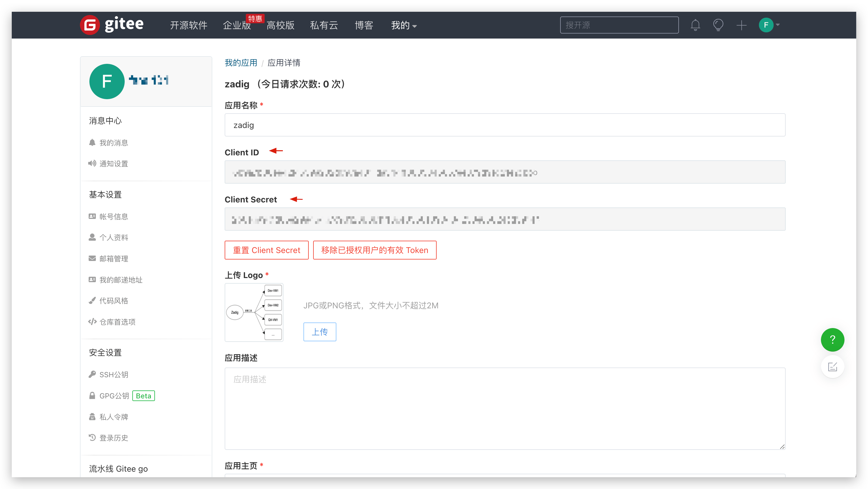
Task: Open SSH公钥 via the key icon
Action: point(92,374)
